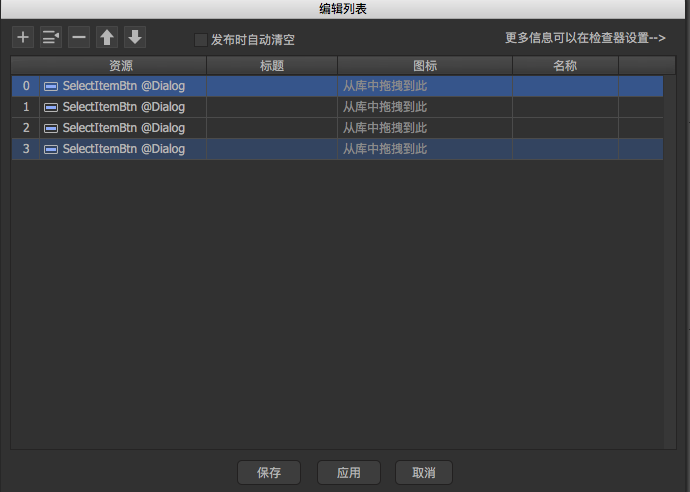Click the button icon in row 0
Screen dimensions: 690x492
(51, 86)
